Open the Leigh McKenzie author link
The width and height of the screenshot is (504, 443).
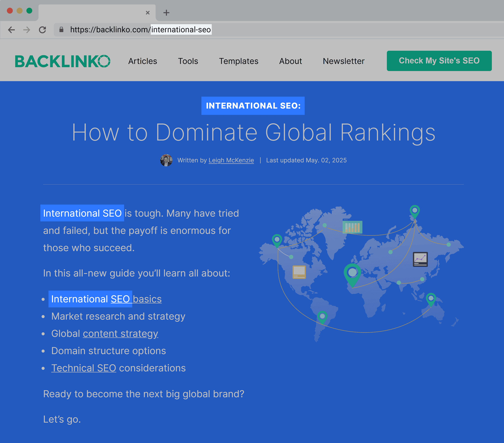(231, 160)
